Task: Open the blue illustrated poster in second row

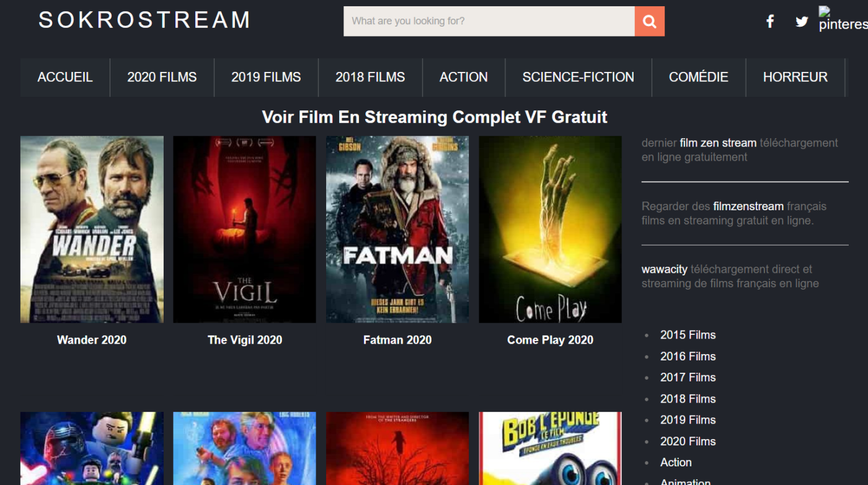Action: point(244,448)
